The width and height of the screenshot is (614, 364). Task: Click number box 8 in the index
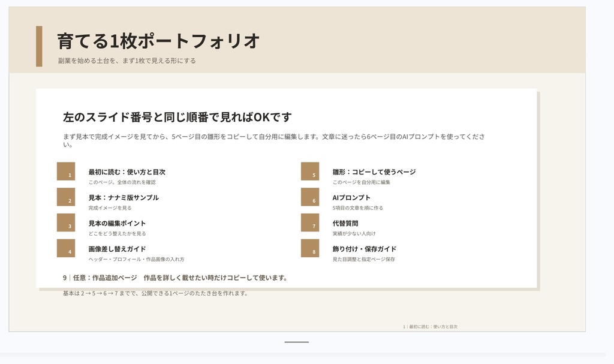click(310, 248)
